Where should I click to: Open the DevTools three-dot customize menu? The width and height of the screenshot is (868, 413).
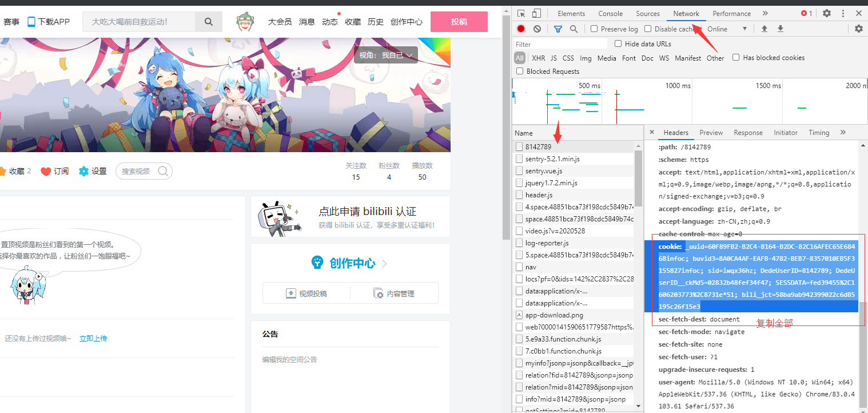tap(842, 13)
